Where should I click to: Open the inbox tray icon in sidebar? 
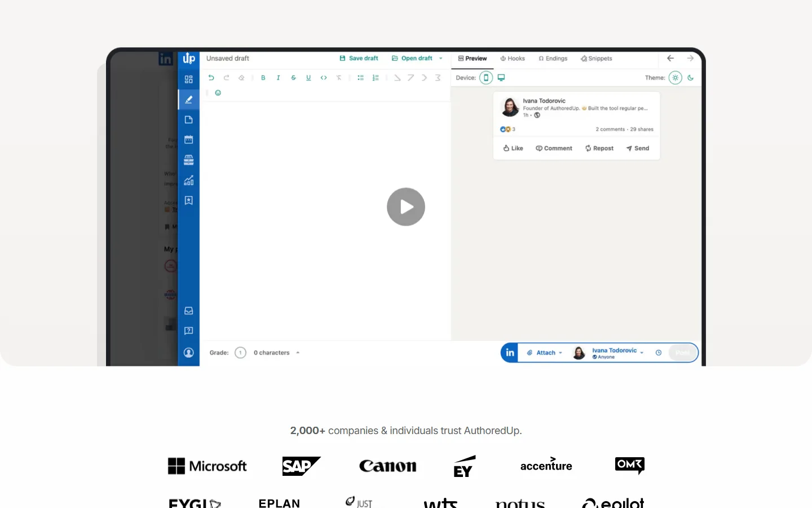point(189,311)
